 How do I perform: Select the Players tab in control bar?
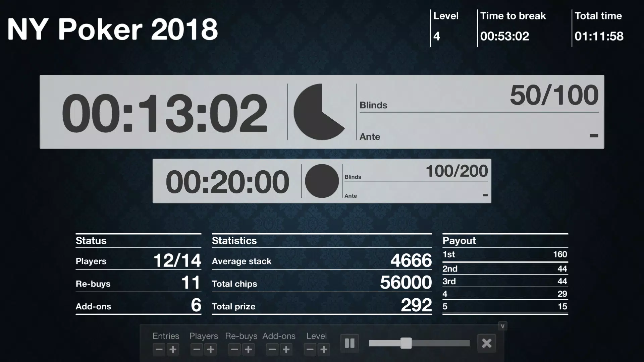coord(203,336)
